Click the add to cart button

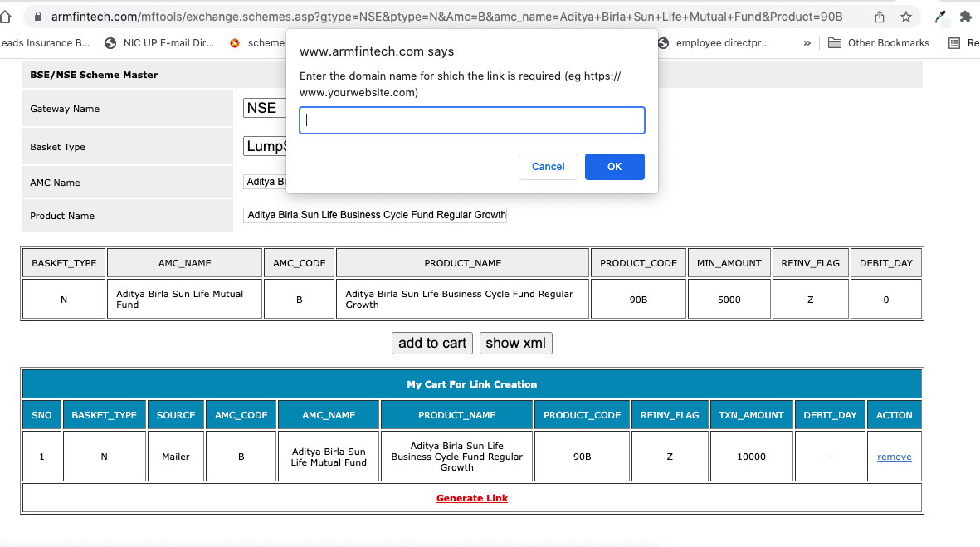(x=431, y=343)
